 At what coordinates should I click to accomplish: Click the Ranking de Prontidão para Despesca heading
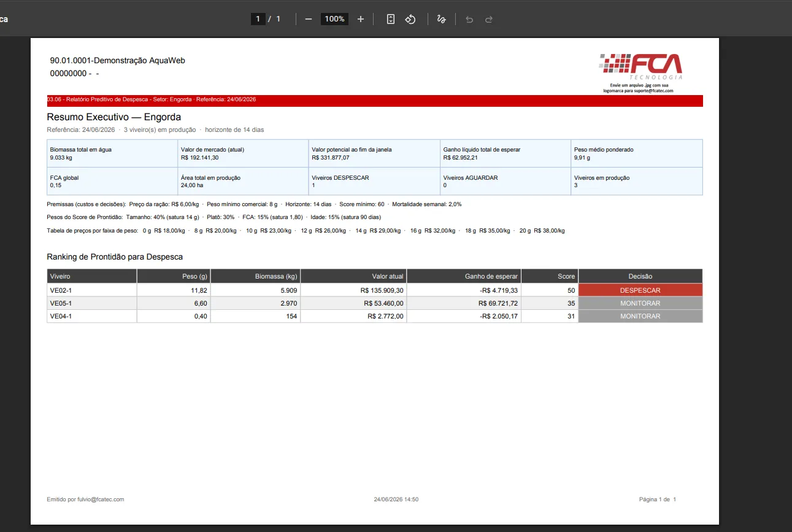tap(115, 257)
